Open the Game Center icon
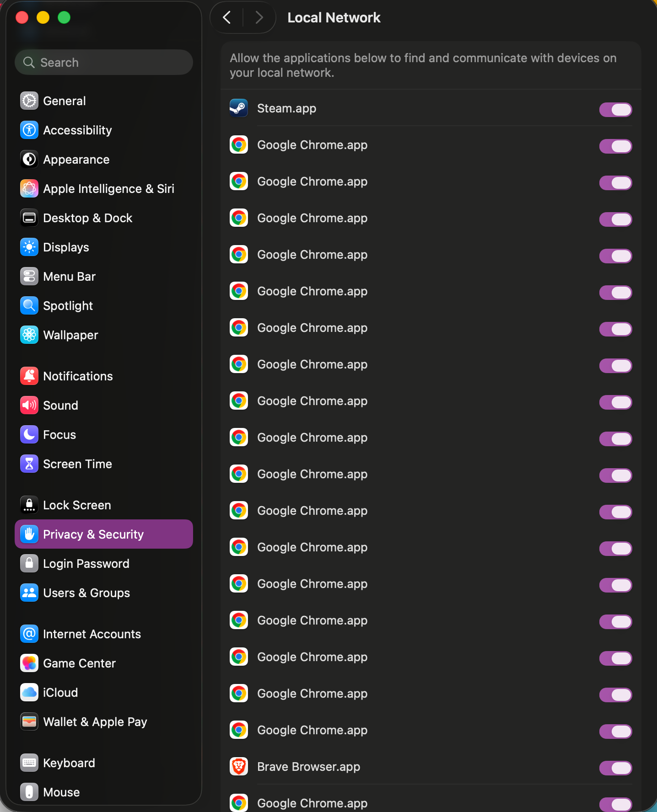 click(29, 663)
